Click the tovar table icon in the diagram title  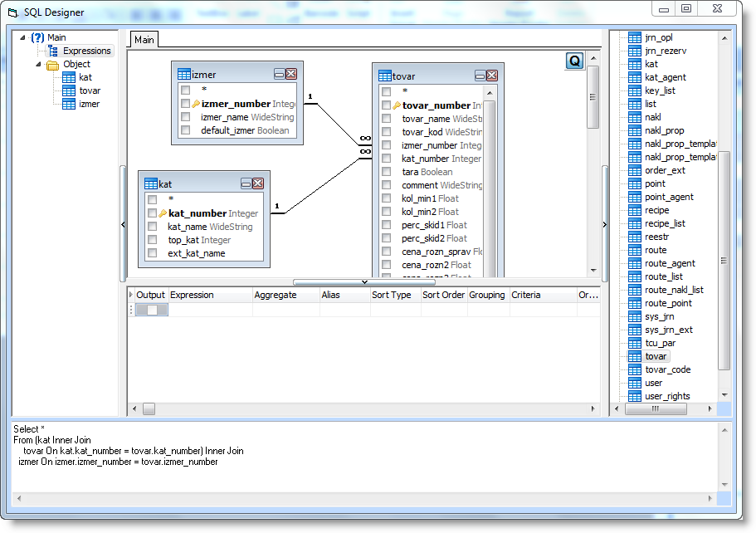385,76
